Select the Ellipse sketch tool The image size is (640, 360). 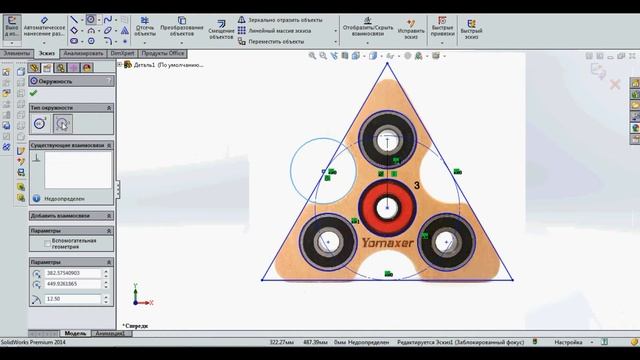pos(107,31)
